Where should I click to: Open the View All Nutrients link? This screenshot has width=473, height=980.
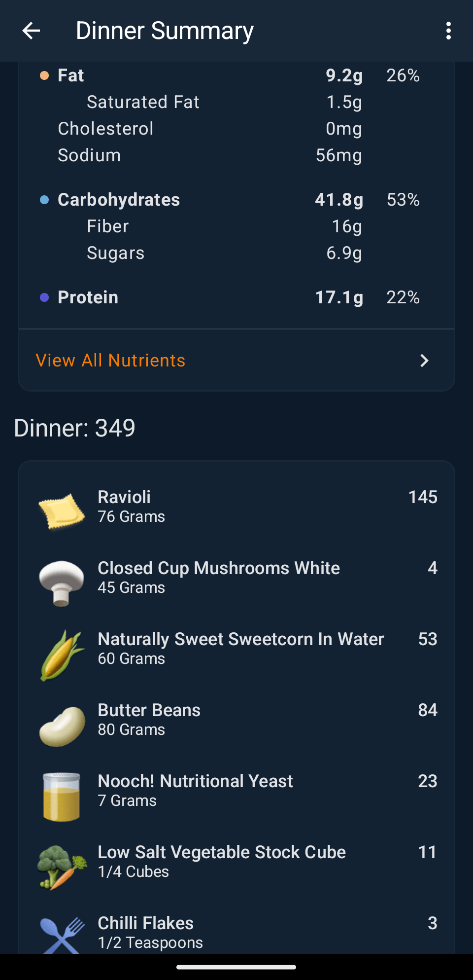tap(111, 361)
